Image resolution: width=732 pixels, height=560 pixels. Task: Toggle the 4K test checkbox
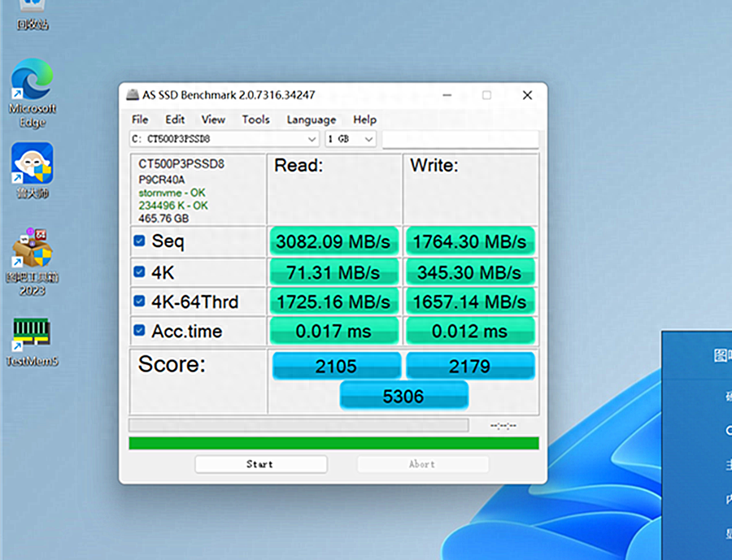click(x=139, y=271)
